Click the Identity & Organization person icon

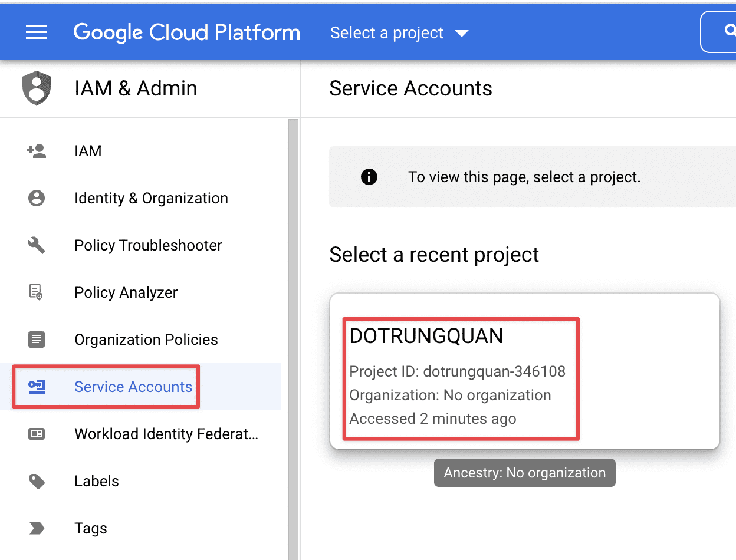37,198
